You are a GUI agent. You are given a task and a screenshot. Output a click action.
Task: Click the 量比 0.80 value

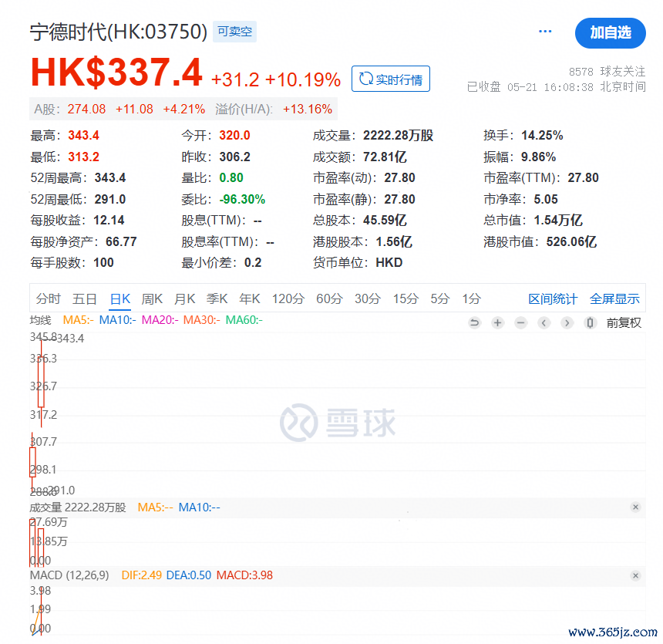tap(231, 177)
